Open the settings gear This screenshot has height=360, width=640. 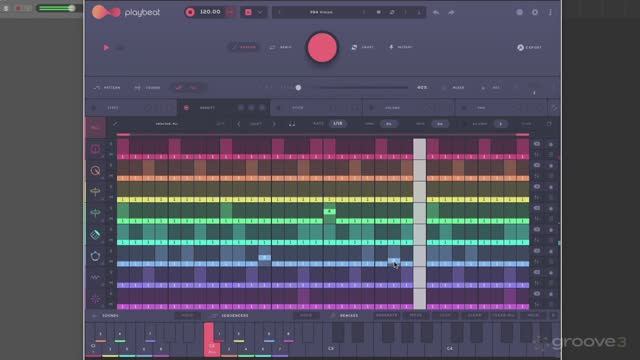coord(535,12)
